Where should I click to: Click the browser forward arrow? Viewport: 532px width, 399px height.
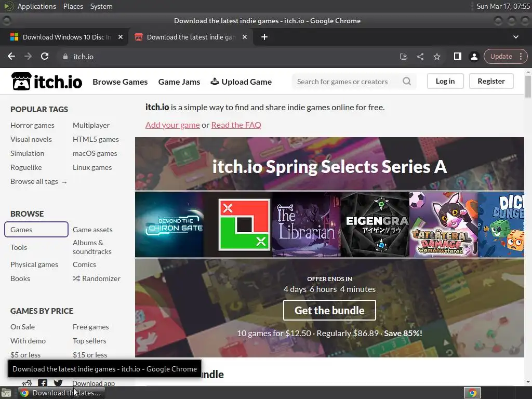[x=28, y=56]
